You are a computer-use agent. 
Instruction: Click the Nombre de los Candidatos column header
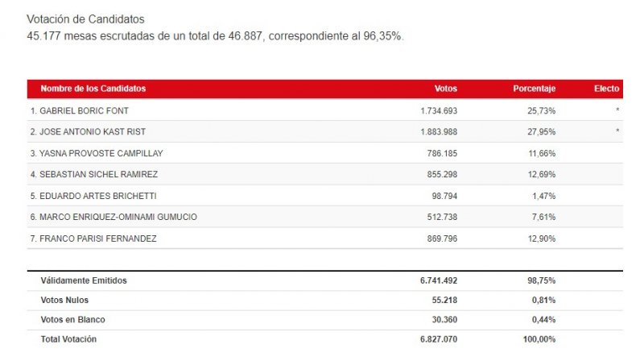[x=93, y=88]
